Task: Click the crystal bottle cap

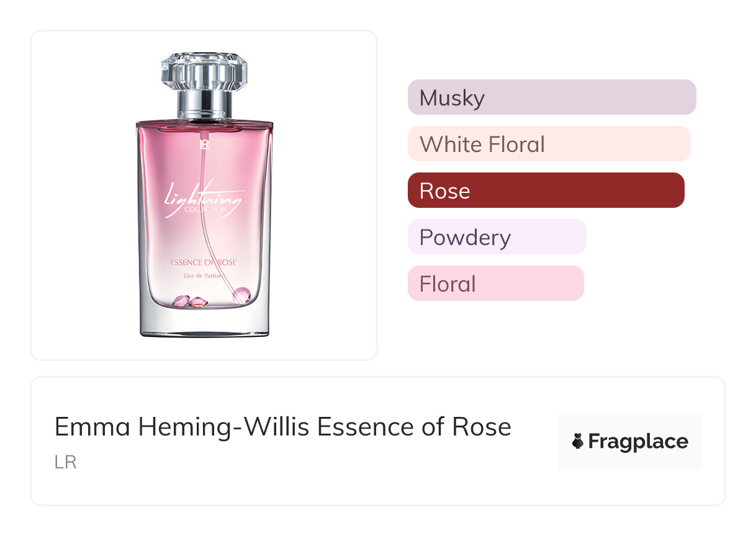Action: point(204,69)
